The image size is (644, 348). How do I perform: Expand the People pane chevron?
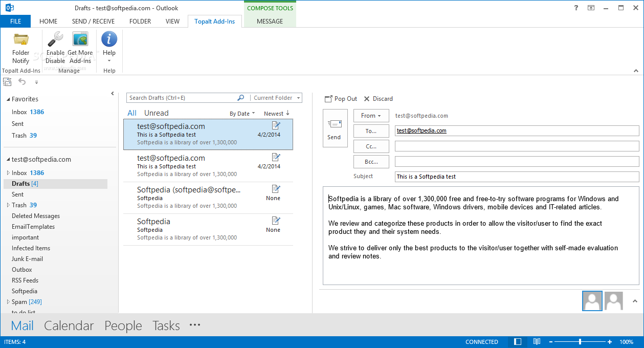click(x=635, y=301)
